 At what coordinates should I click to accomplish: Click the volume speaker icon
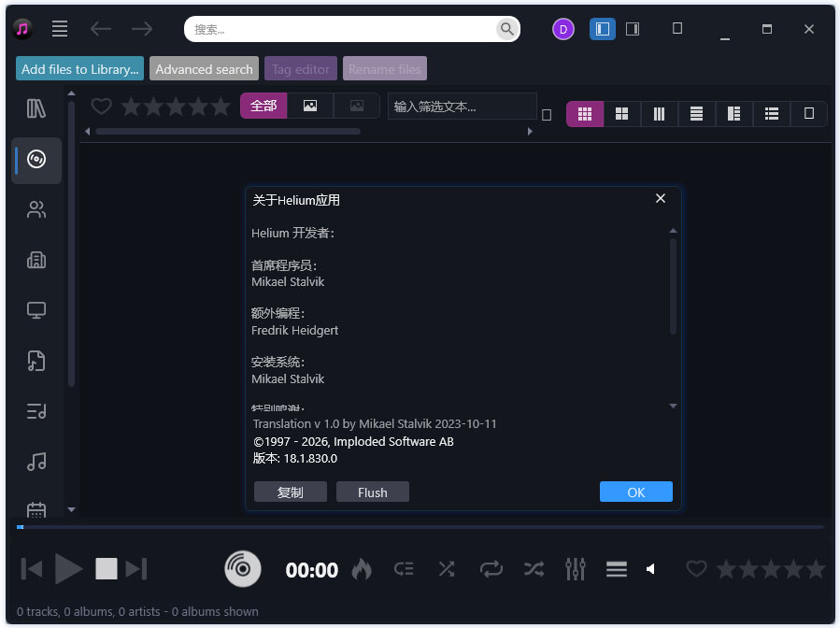coord(650,569)
